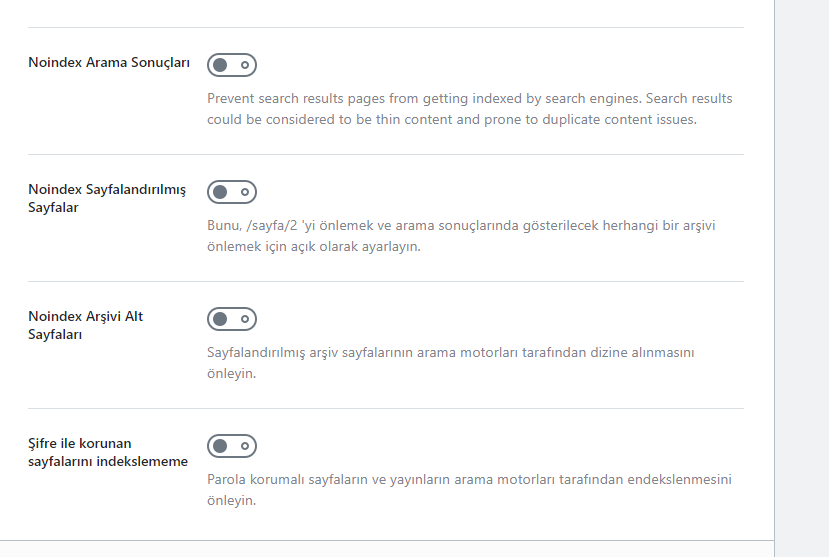Select the Noindex Sayfalandırılmış Sayfalar label
829x557 pixels.
107,198
